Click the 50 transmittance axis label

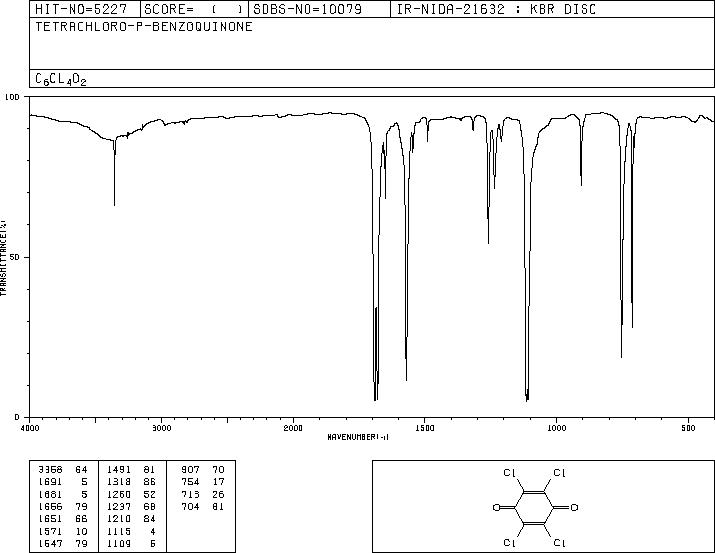coord(15,258)
